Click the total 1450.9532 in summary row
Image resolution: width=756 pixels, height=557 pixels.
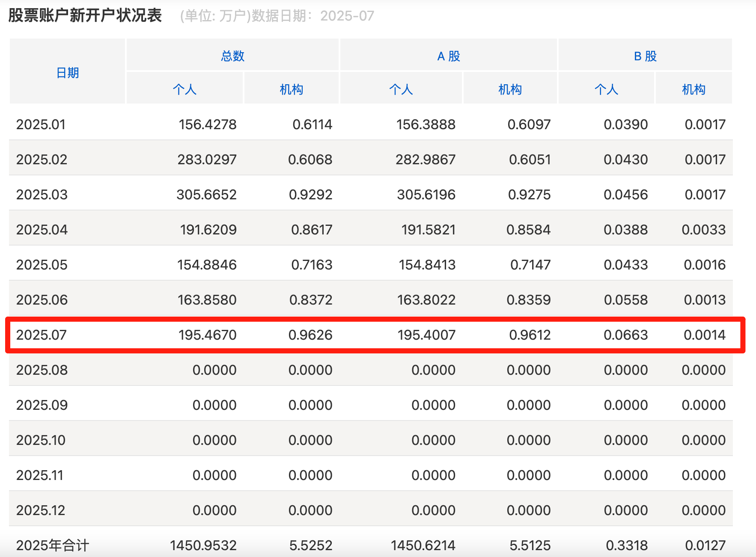pyautogui.click(x=203, y=545)
